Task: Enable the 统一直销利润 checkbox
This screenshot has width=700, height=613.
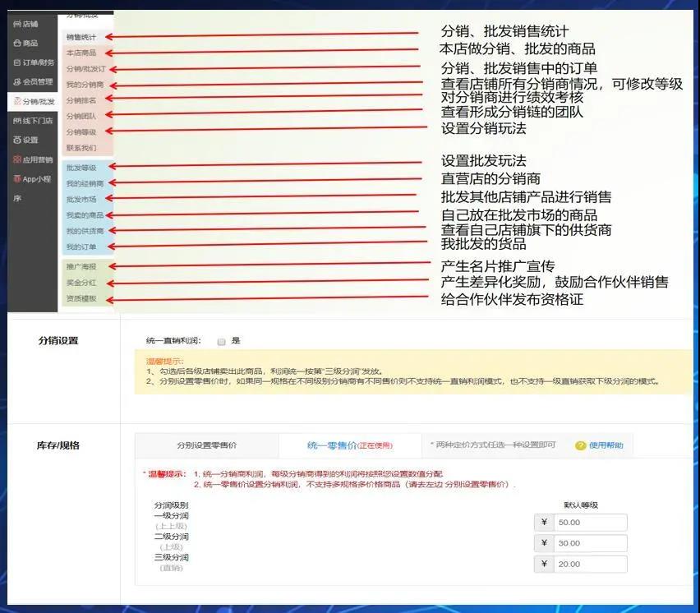Action: [221, 341]
